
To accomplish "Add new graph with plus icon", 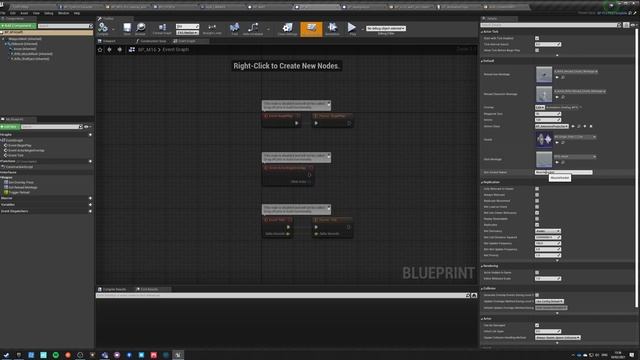I will [90, 135].
